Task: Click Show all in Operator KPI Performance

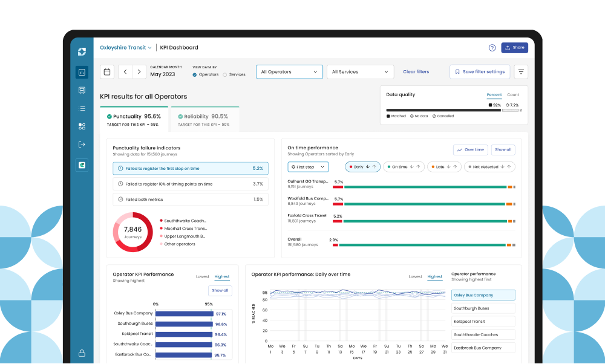Action: pos(220,291)
